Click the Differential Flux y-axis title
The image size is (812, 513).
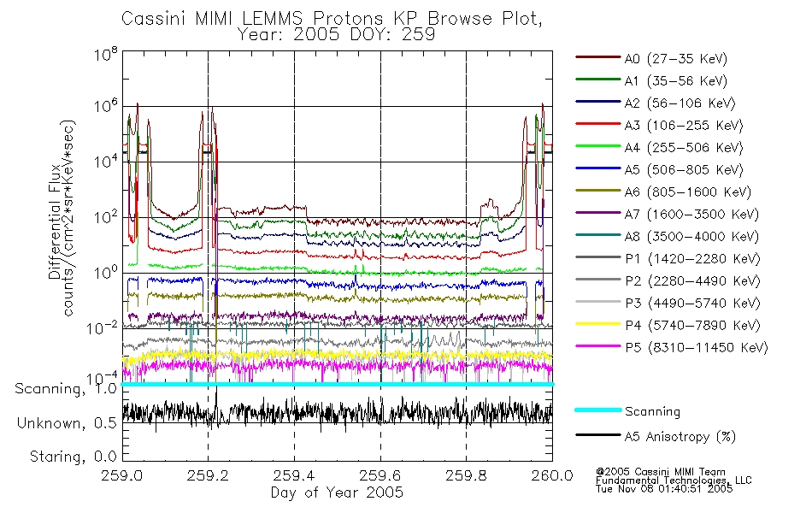[x=55, y=221]
